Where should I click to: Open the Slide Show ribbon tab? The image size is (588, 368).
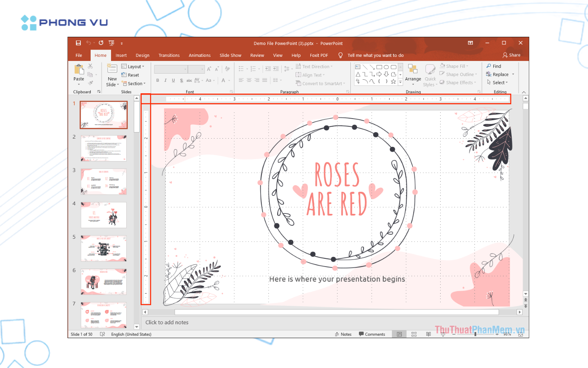230,56
